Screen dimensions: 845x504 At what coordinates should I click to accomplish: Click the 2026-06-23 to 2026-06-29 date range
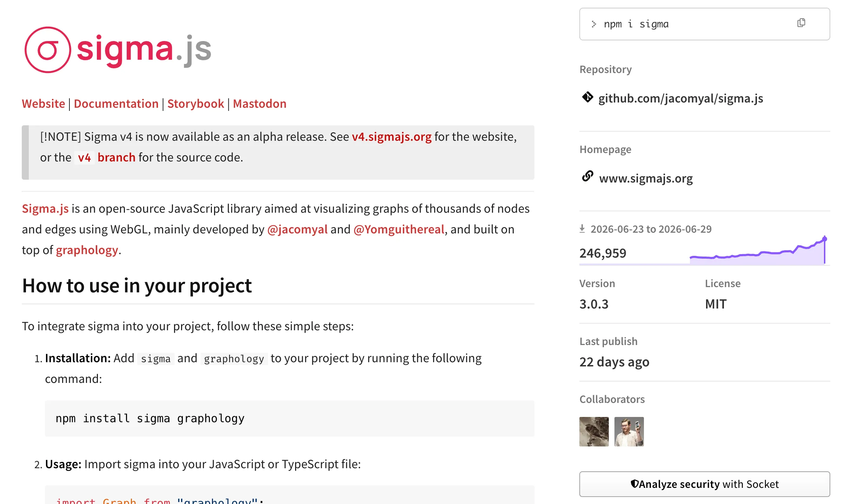point(651,229)
